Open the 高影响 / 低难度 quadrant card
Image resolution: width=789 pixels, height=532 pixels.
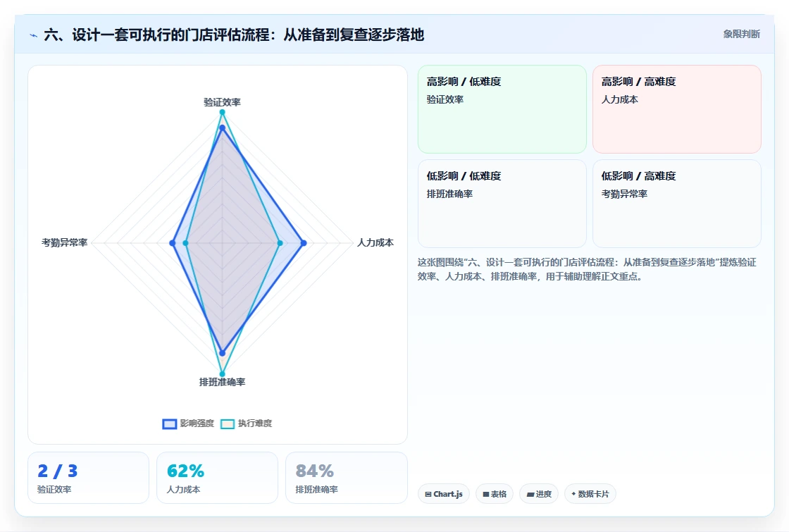[x=502, y=109]
